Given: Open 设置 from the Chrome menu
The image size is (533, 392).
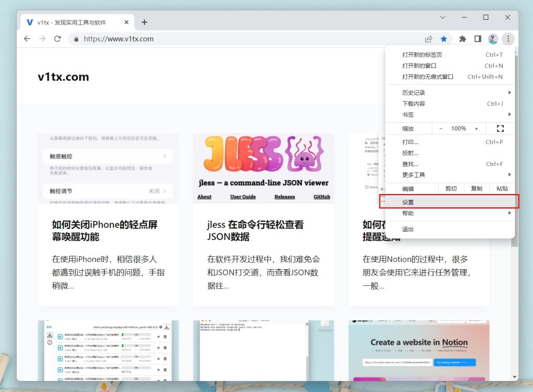Looking at the screenshot, I should (450, 202).
